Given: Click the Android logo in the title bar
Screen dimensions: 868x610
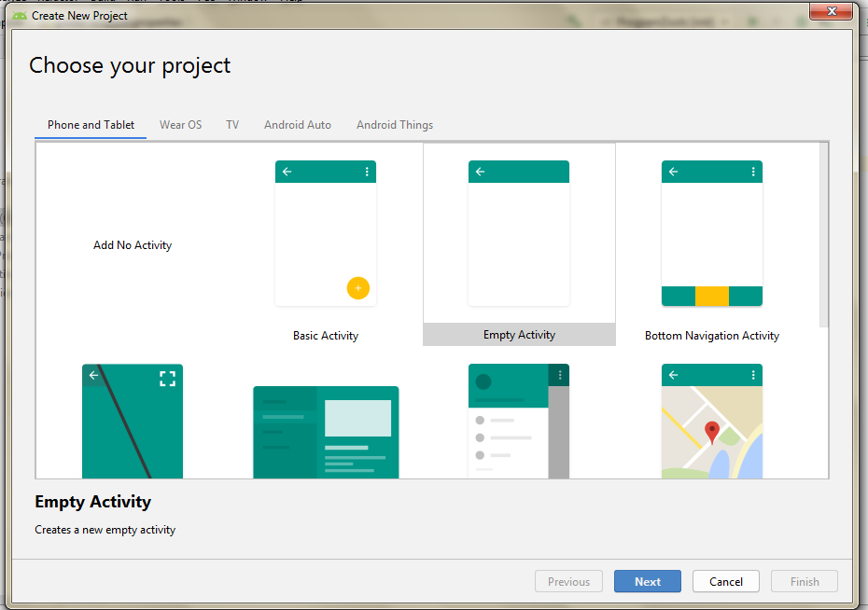Looking at the screenshot, I should pyautogui.click(x=20, y=16).
